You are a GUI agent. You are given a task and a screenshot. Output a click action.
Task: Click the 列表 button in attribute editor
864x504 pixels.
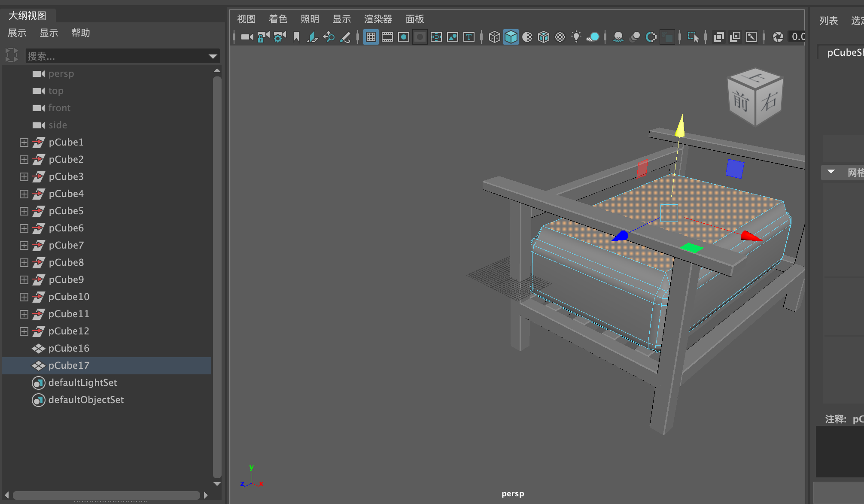point(828,21)
